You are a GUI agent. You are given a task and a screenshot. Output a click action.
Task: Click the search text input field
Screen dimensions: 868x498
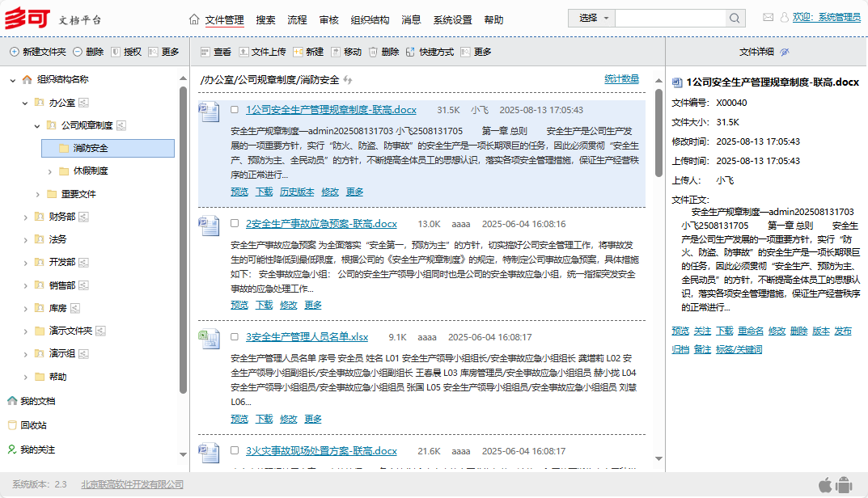pos(671,19)
